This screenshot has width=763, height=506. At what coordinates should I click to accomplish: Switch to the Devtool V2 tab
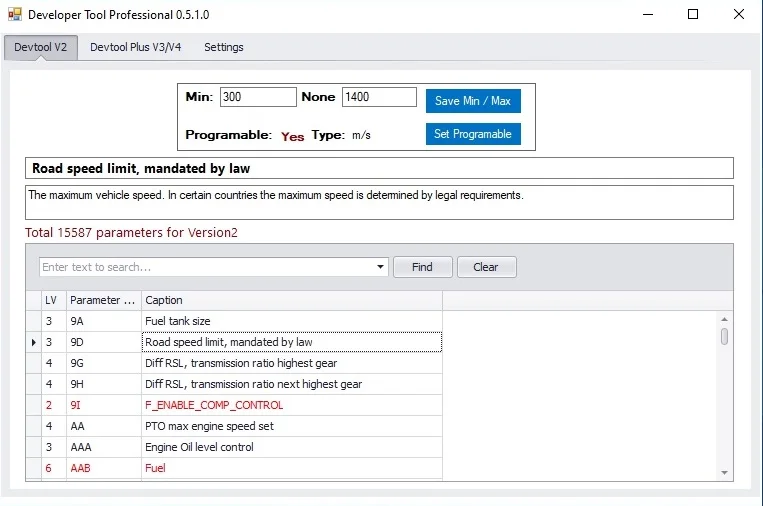(x=41, y=47)
